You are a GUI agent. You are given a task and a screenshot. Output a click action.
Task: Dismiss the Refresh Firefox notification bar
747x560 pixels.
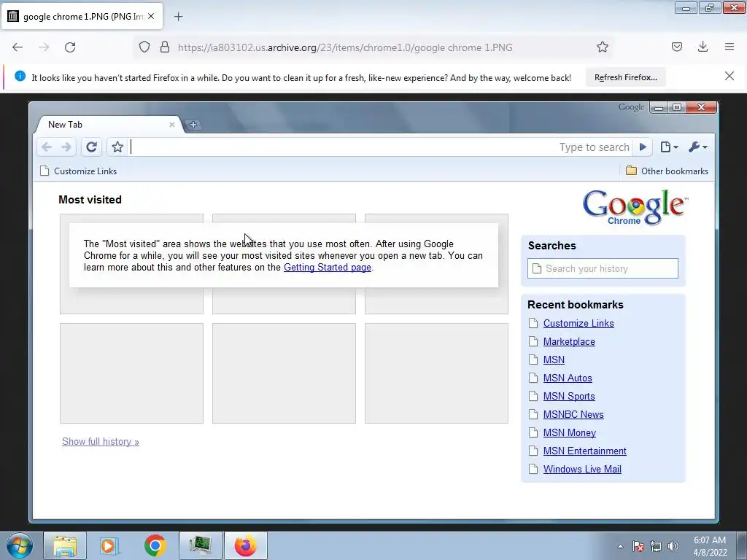pyautogui.click(x=729, y=76)
